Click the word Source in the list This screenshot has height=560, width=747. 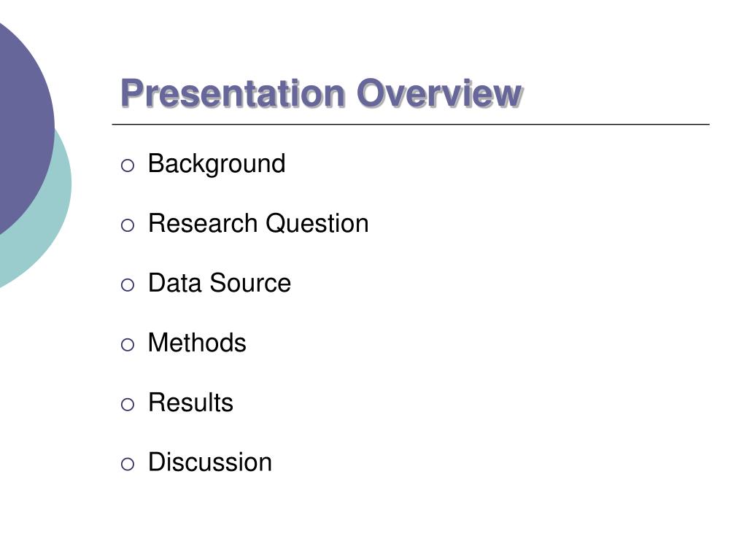(x=250, y=283)
